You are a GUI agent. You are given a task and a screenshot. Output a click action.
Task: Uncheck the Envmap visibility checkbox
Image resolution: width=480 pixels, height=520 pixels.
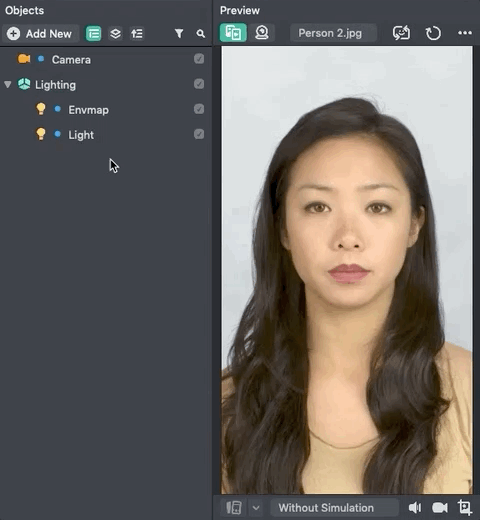(199, 109)
